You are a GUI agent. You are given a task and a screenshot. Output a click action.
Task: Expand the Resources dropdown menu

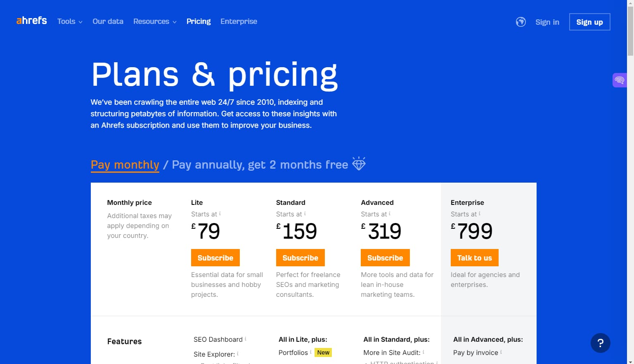[155, 21]
